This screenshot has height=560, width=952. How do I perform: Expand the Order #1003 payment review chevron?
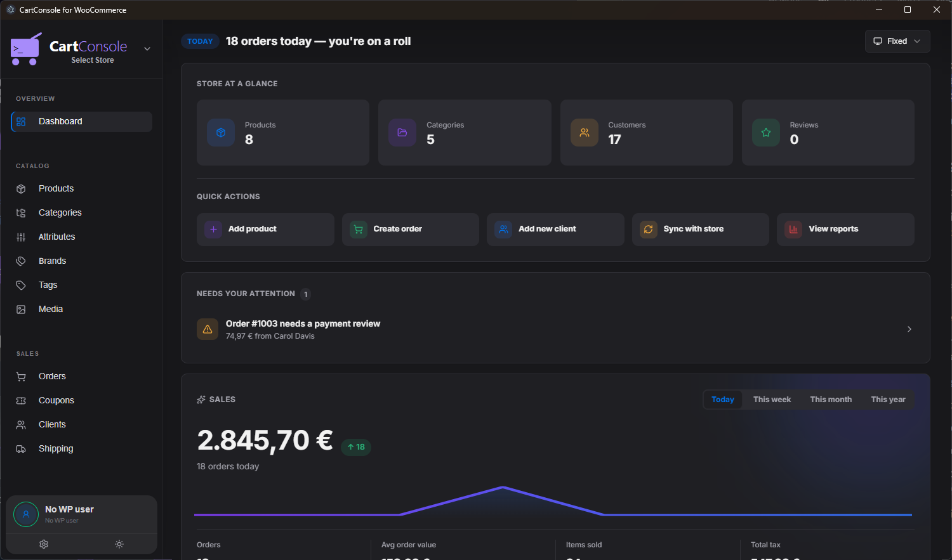pos(909,329)
